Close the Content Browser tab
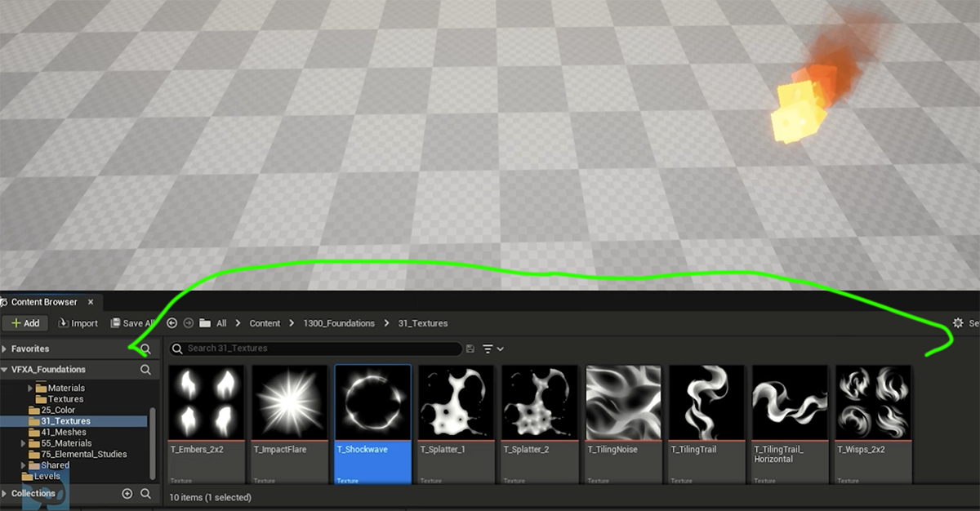Viewport: 980px width, 511px height. [x=90, y=302]
